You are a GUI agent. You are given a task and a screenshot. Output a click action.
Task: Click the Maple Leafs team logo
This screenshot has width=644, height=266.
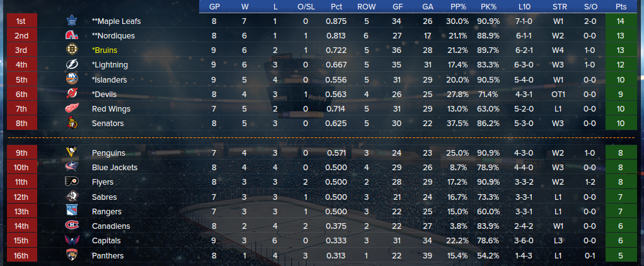coord(72,21)
